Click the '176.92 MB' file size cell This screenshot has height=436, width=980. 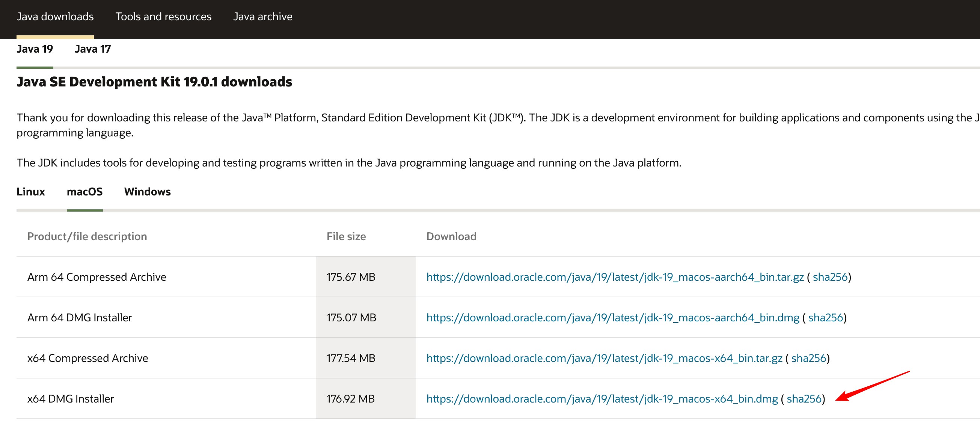(x=366, y=399)
